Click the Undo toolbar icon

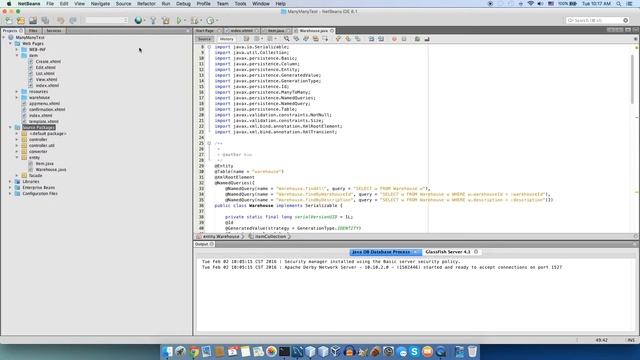coord(60,20)
